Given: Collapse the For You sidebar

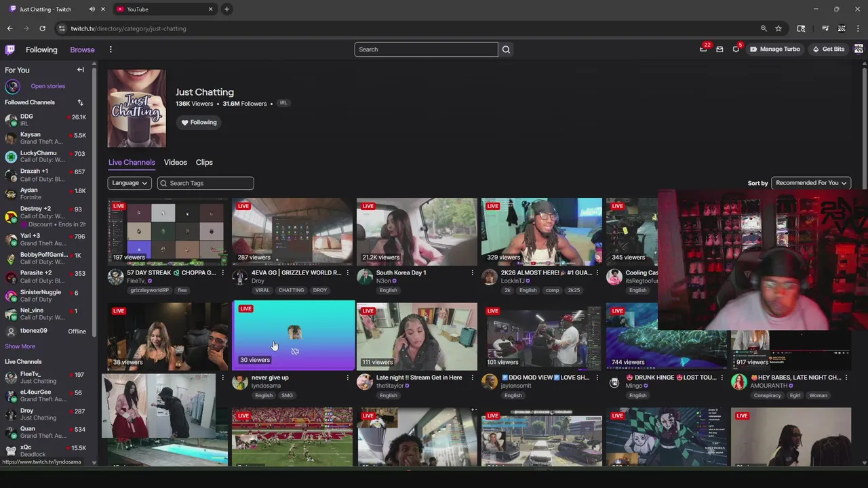Looking at the screenshot, I should pos(81,70).
